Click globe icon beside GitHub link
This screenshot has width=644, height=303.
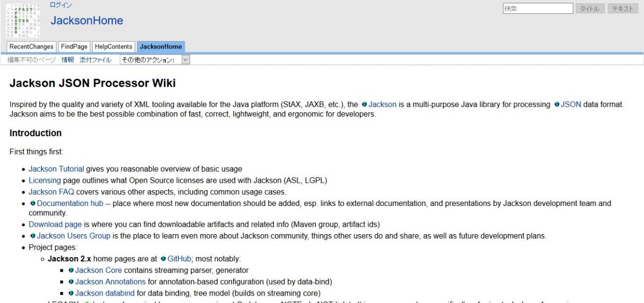point(164,258)
